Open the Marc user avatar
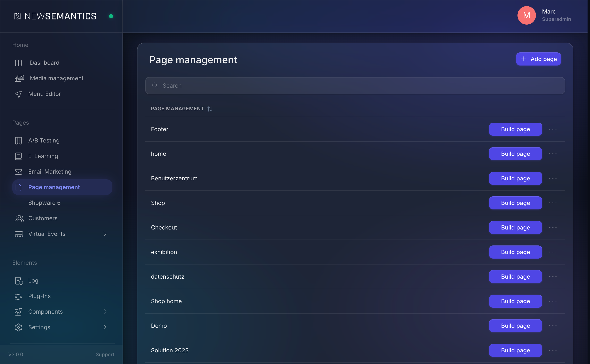 (527, 15)
